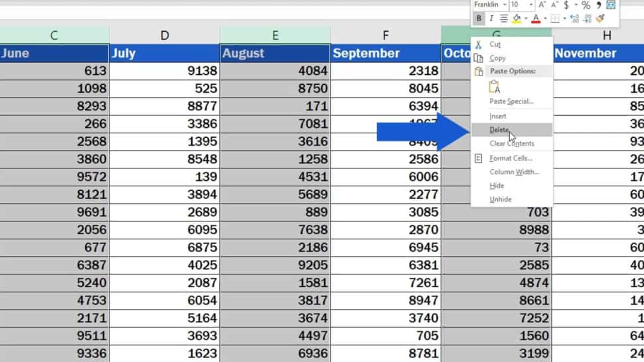Expand the font color dropdown arrow
The image size is (644, 362).
pos(545,19)
